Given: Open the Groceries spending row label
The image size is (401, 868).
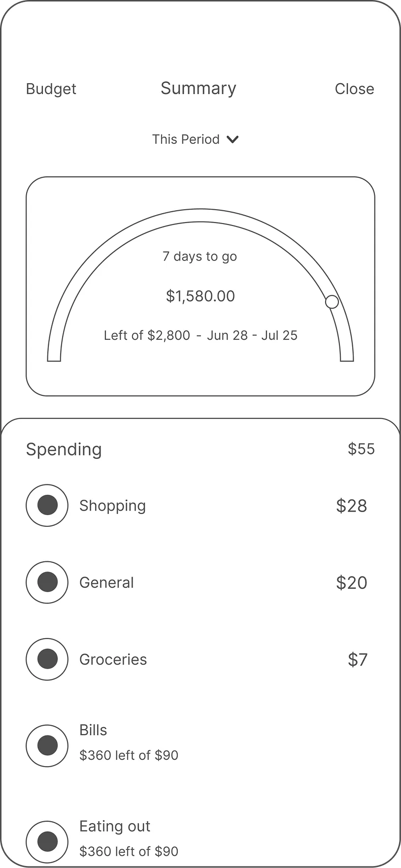Looking at the screenshot, I should [x=113, y=659].
